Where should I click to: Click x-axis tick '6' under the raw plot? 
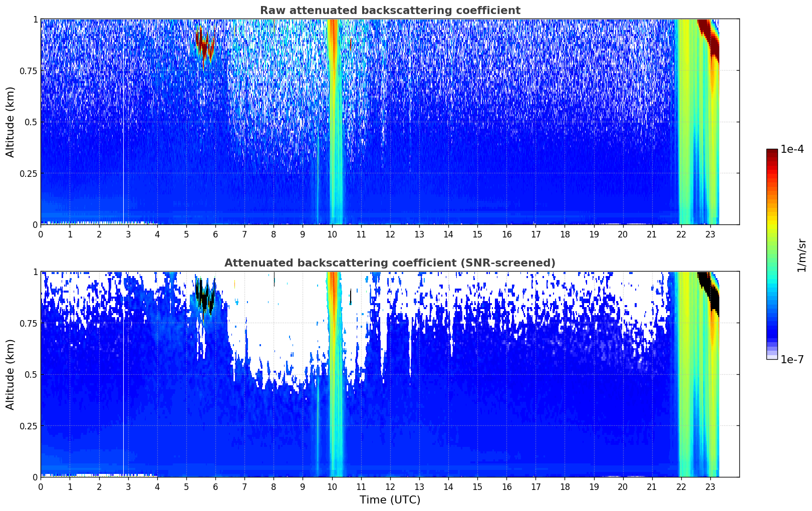215,234
